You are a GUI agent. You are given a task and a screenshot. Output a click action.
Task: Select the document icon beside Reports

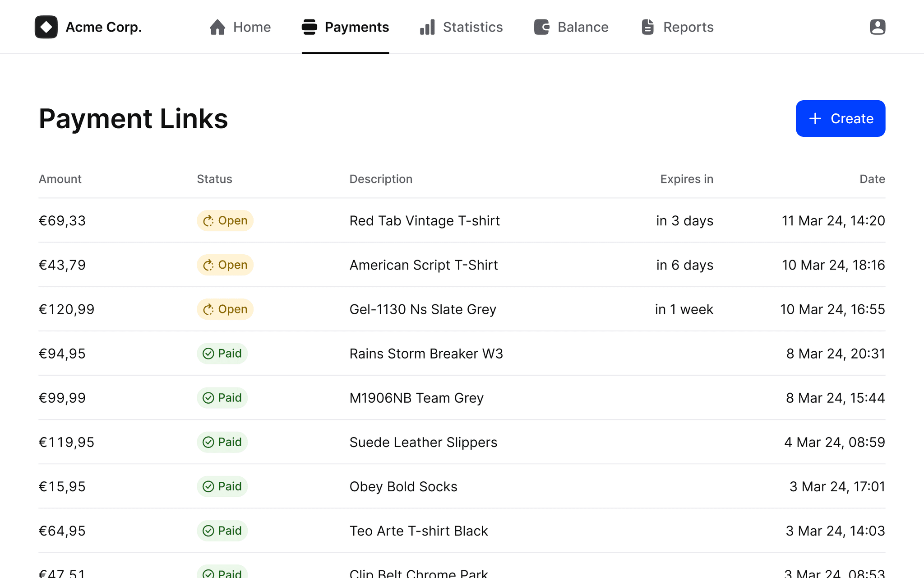click(x=648, y=27)
